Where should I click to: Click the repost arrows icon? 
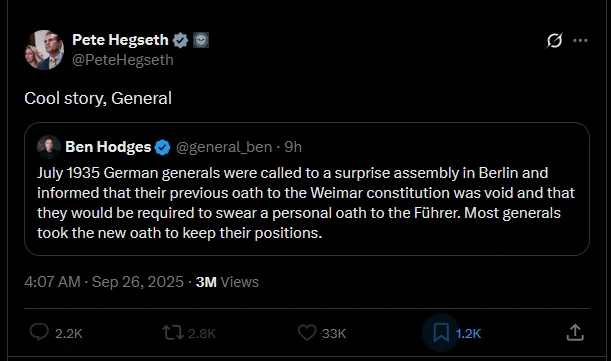173,333
